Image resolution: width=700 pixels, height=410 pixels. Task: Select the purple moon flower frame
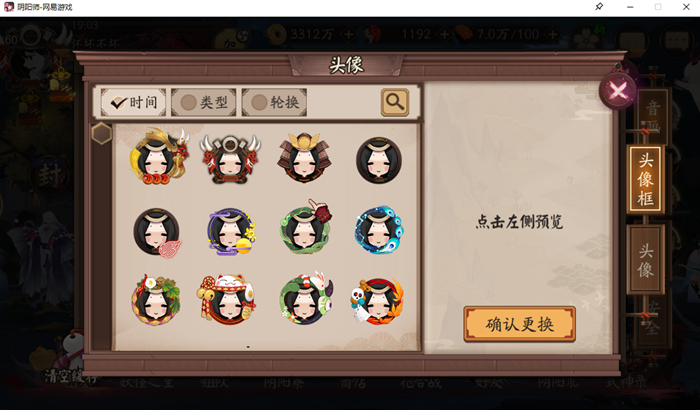[x=230, y=231]
